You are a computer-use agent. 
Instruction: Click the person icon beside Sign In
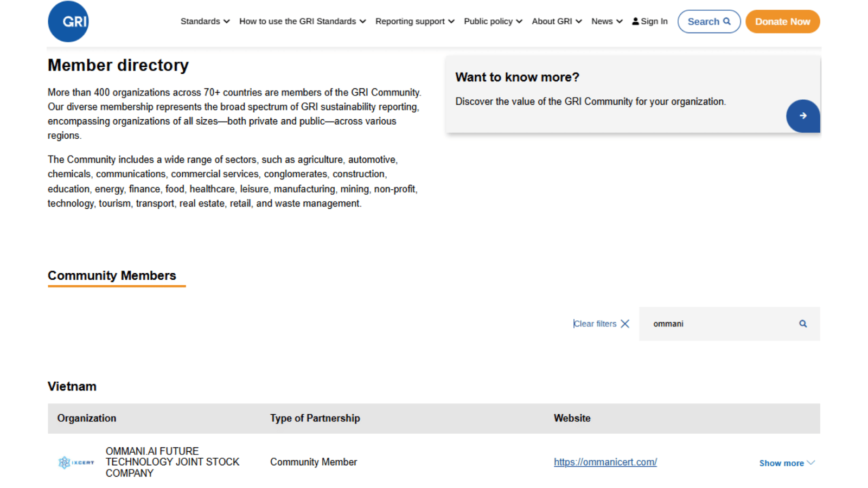635,22
